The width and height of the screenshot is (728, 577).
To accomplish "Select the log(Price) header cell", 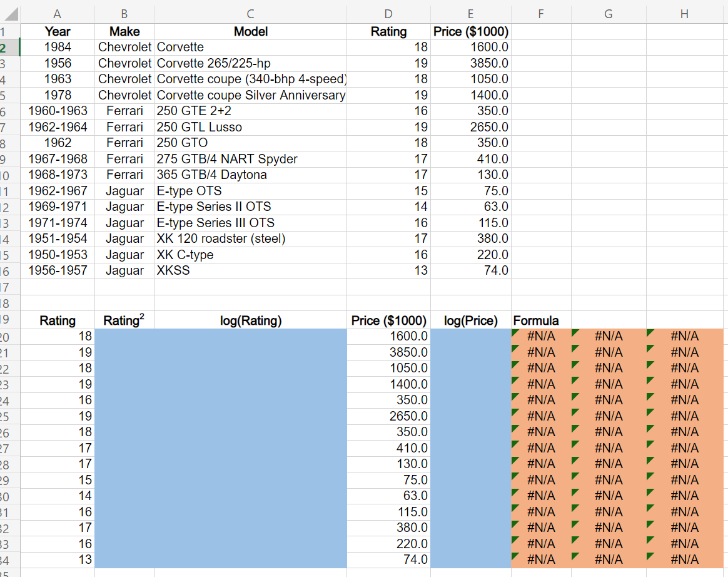I will coord(470,320).
